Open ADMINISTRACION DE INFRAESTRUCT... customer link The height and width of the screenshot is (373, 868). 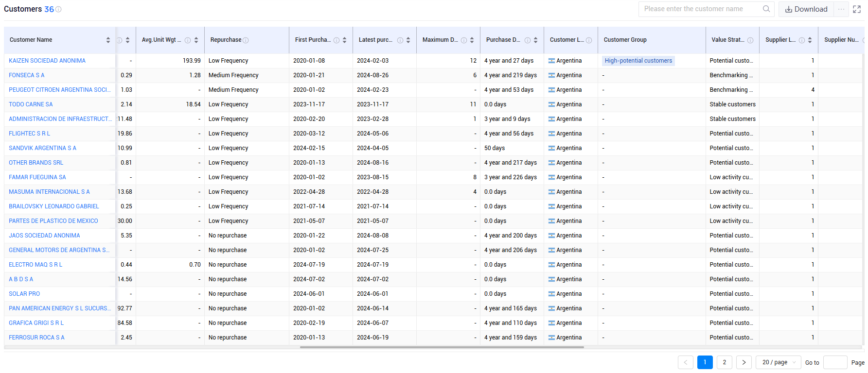point(60,119)
